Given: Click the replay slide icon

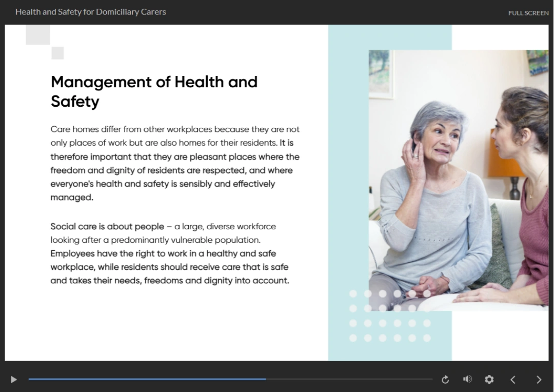Looking at the screenshot, I should point(445,380).
